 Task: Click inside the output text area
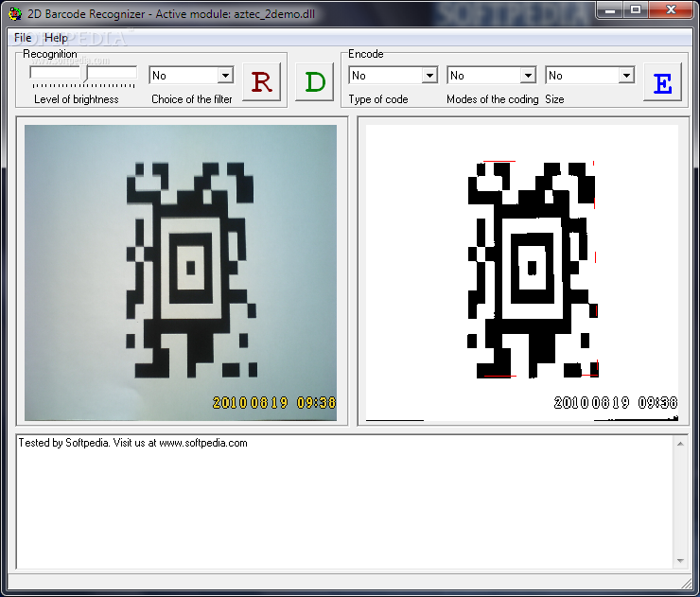tap(344, 501)
